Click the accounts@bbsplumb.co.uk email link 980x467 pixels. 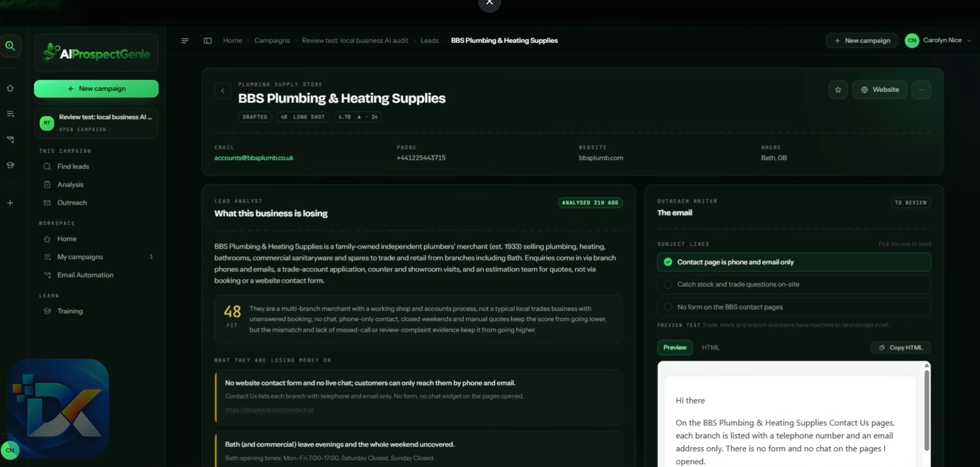click(254, 158)
